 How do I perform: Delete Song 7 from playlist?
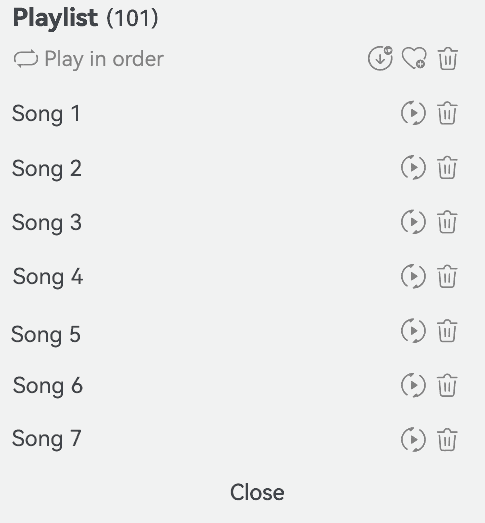tap(447, 440)
